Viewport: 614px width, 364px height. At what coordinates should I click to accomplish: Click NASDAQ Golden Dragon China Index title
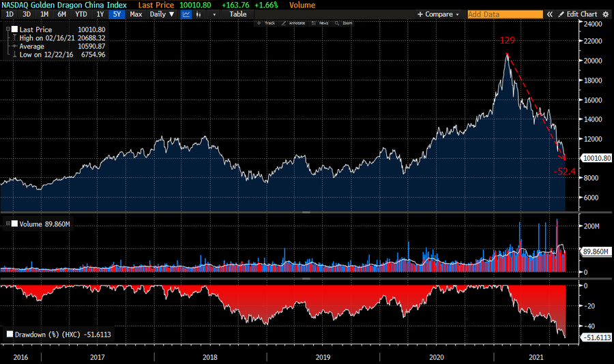point(64,5)
